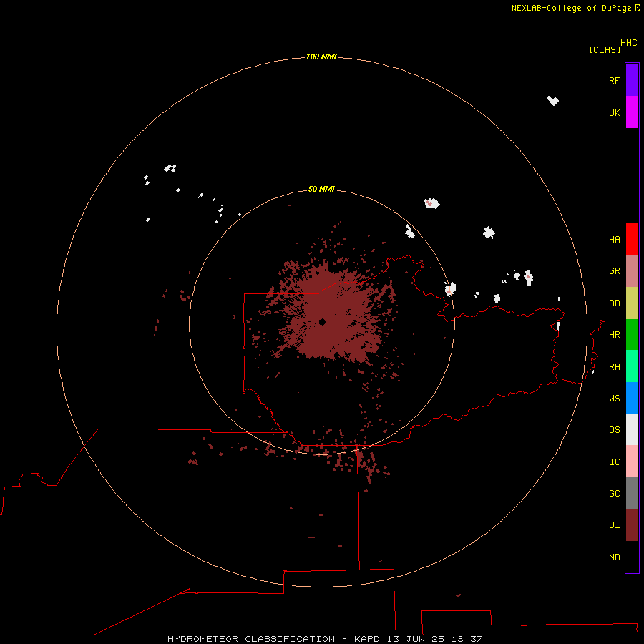Viewport: 644px width, 644px height.
Task: Click the DS white legend swatch
Action: pos(632,429)
